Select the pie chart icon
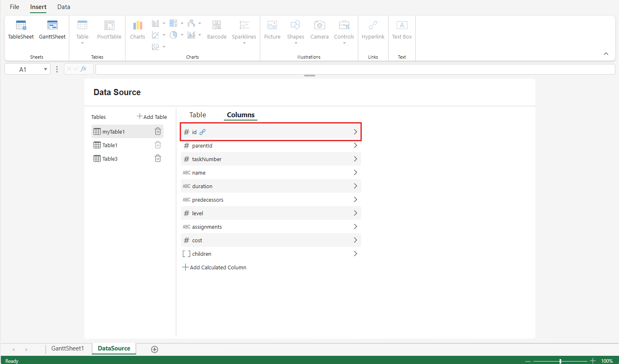 174,35
